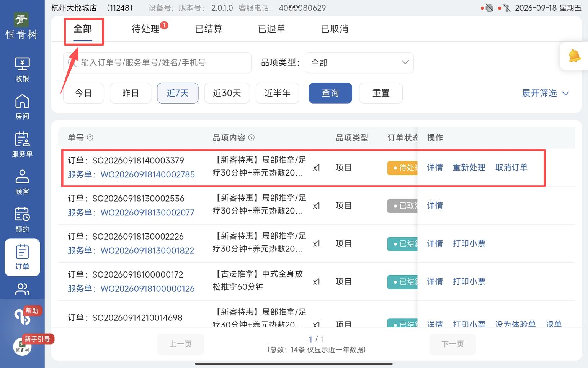Launch the 新手引导 beginner guide icon
Screen dimensions: 588x368
pos(22,347)
